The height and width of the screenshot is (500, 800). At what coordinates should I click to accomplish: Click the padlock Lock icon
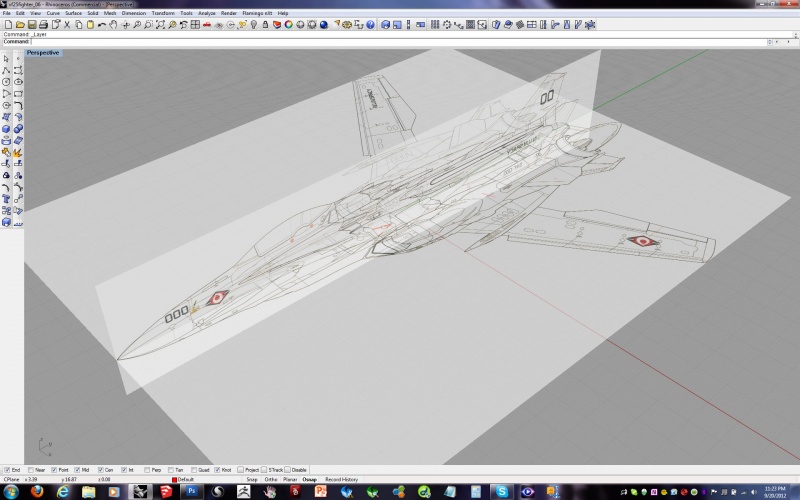coord(265,24)
